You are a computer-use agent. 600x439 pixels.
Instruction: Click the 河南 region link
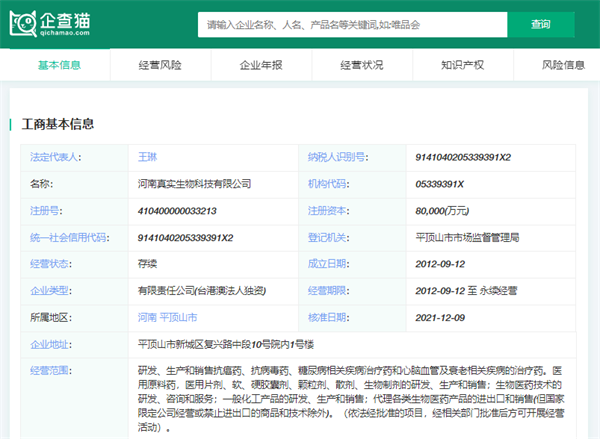147,318
